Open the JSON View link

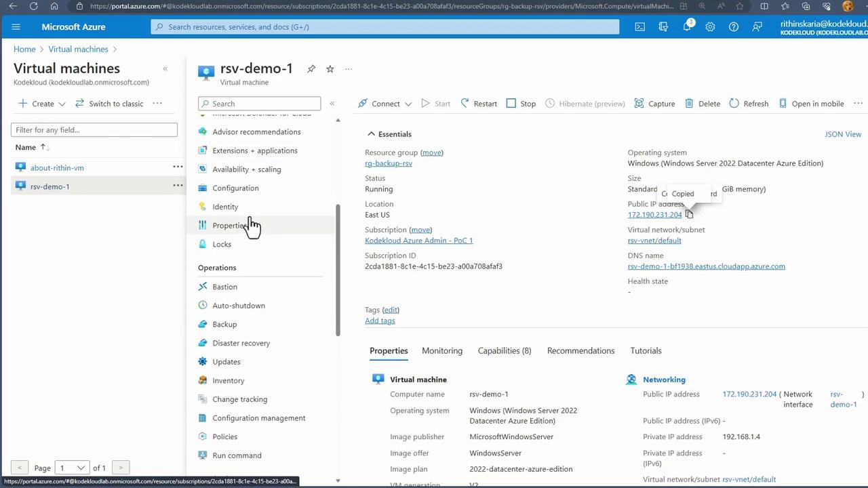point(843,134)
